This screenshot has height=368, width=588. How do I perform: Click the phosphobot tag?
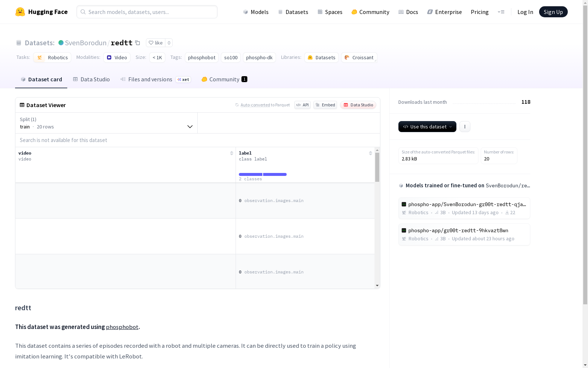[202, 57]
